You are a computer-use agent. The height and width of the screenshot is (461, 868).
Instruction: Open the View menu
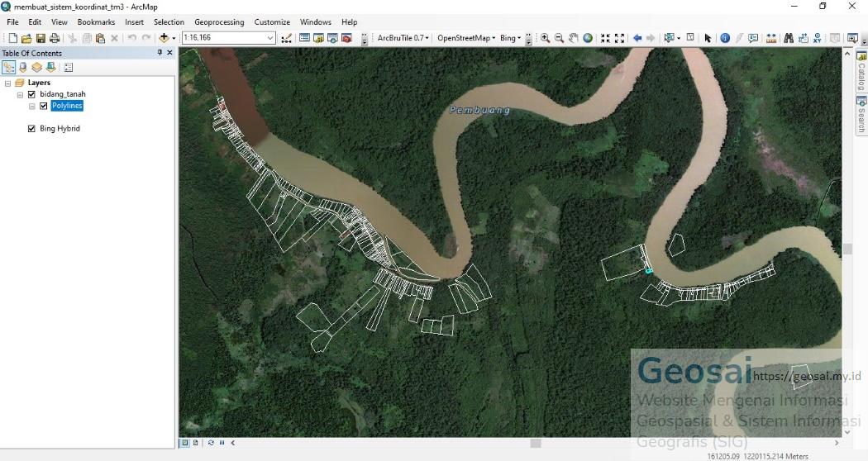pos(60,22)
